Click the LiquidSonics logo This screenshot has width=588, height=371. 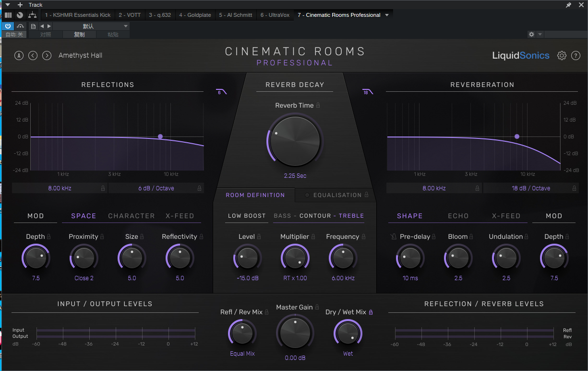[x=521, y=55]
